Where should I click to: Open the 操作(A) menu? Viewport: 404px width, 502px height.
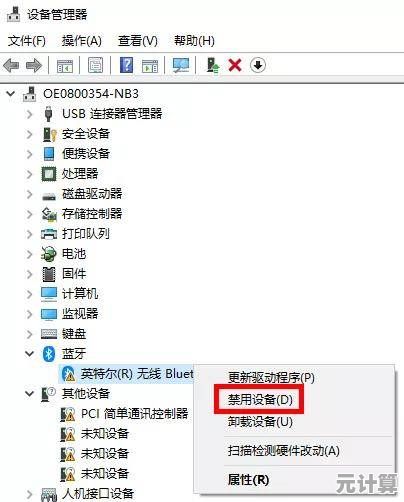point(82,41)
